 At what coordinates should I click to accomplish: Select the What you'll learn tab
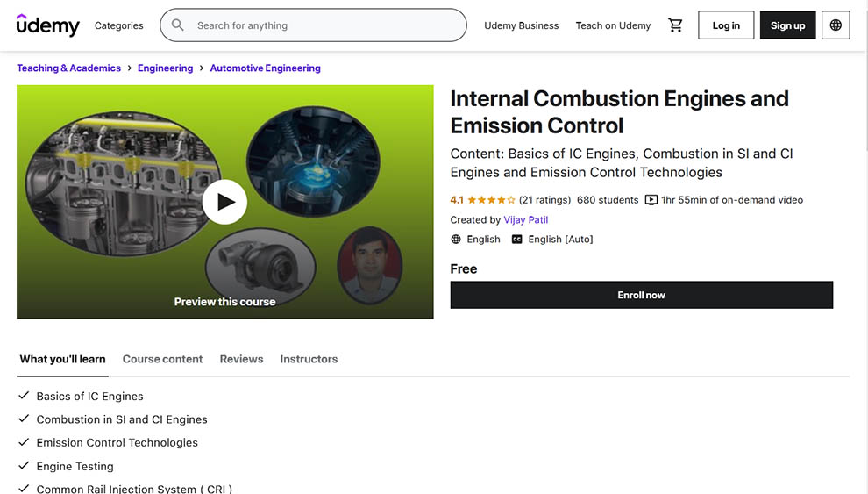62,359
